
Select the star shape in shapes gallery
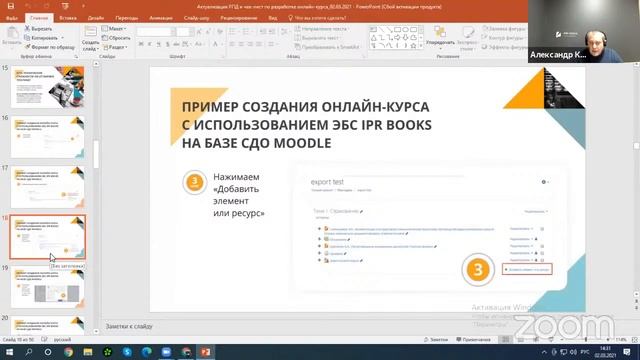coord(413,46)
